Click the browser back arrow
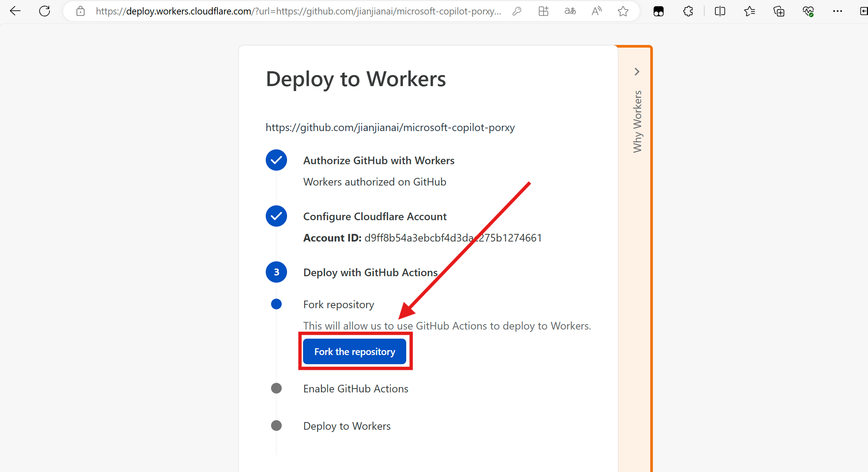 [x=15, y=11]
